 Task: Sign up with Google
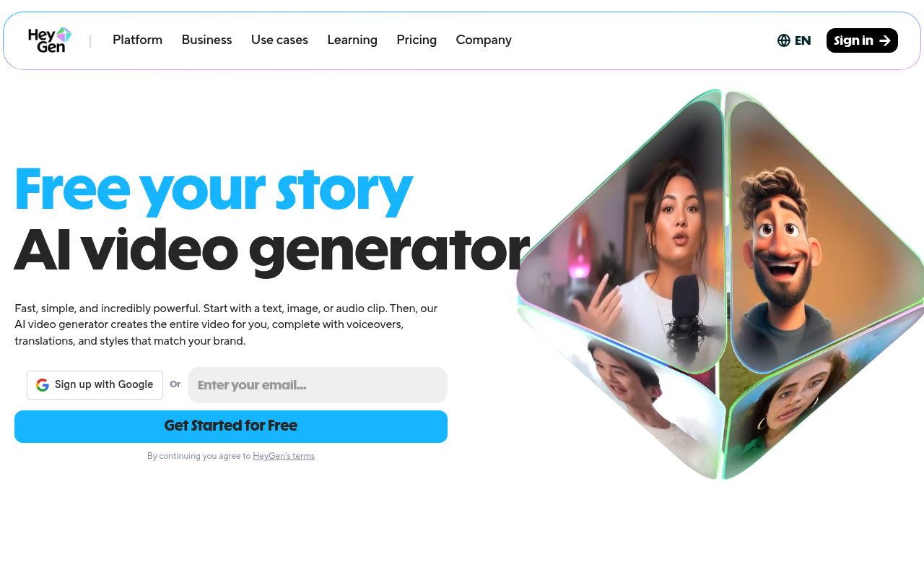tap(95, 385)
